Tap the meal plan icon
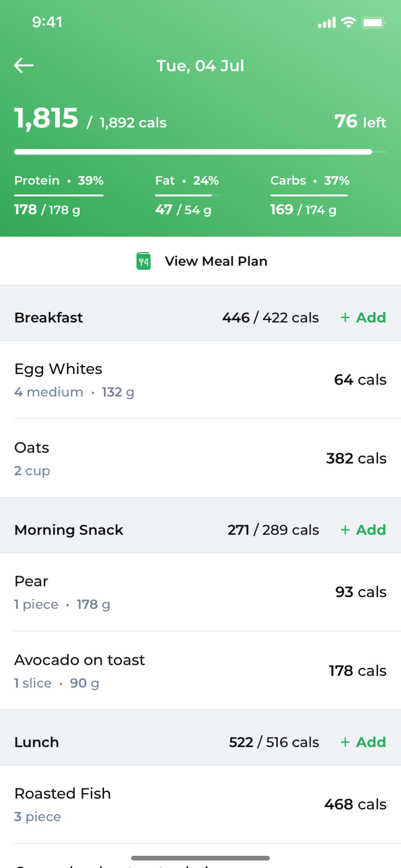The image size is (401, 868). pos(143,261)
